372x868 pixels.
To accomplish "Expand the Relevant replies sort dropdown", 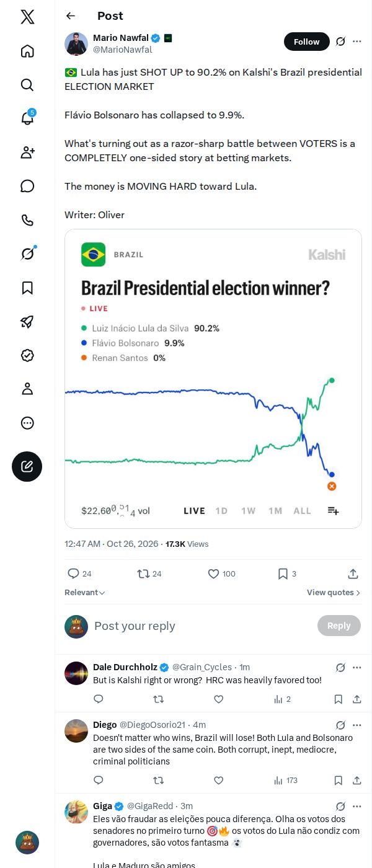I will (85, 593).
